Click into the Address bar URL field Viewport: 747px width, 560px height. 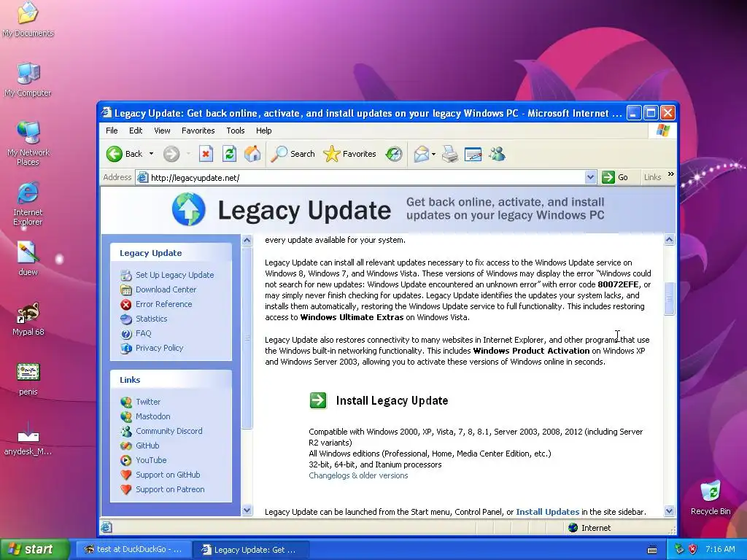pyautogui.click(x=360, y=177)
